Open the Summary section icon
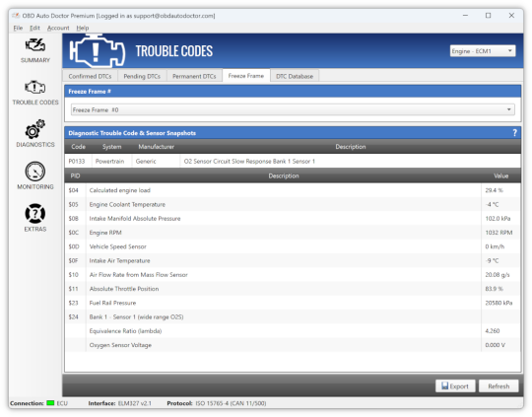The height and width of the screenshot is (417, 532). [35, 45]
